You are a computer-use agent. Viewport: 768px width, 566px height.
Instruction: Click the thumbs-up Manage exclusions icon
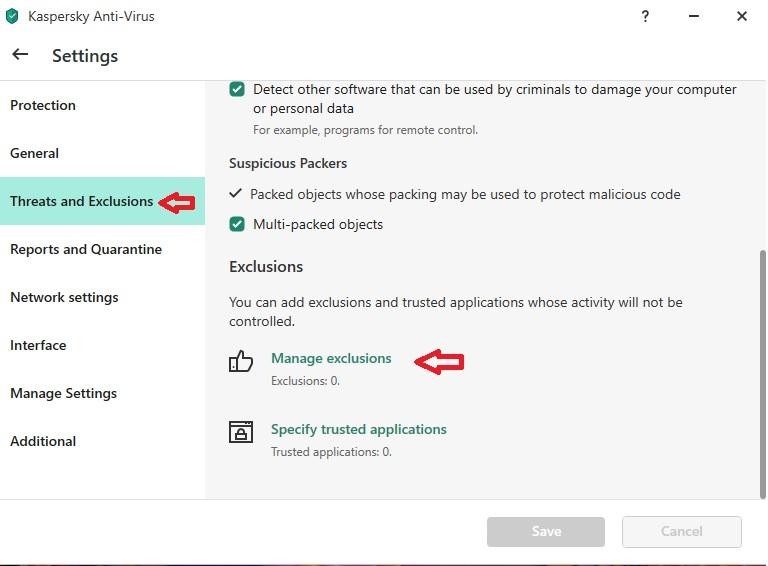coord(241,361)
